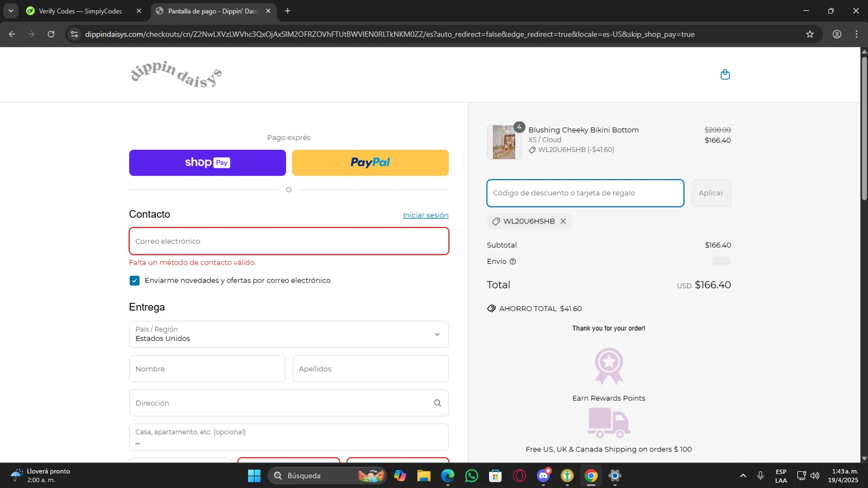Show hidden system tray icons chevron

pyautogui.click(x=743, y=476)
